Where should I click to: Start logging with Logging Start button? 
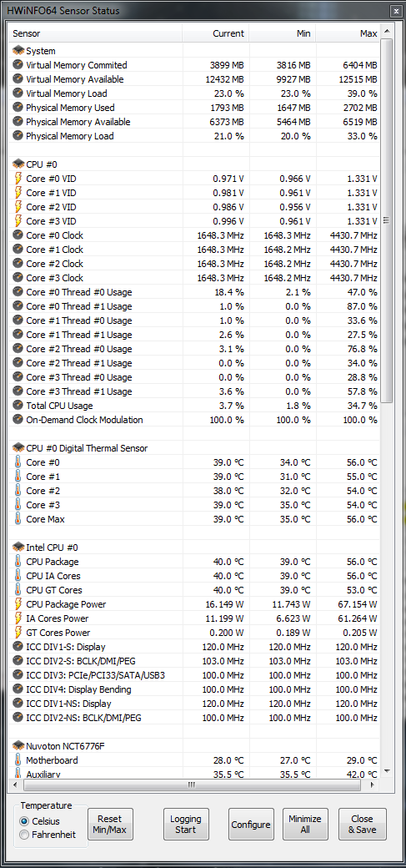tap(186, 825)
